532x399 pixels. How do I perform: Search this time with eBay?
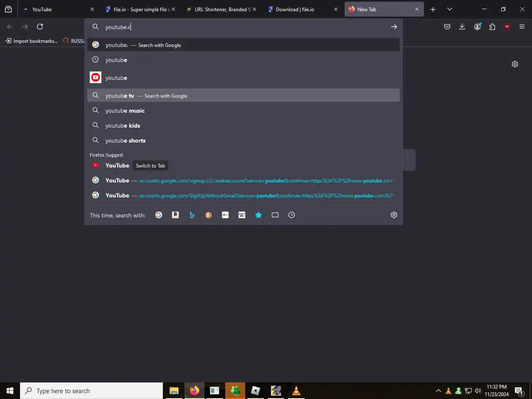225,215
